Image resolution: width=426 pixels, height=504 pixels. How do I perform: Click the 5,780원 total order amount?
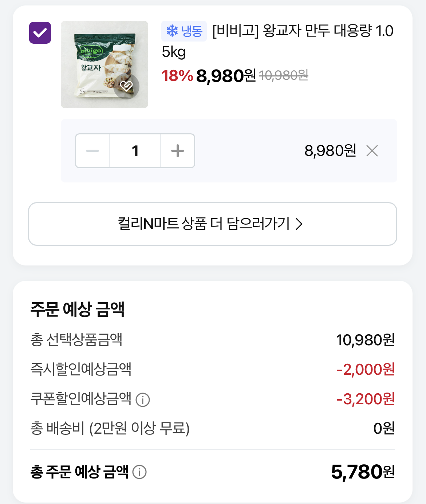click(363, 472)
